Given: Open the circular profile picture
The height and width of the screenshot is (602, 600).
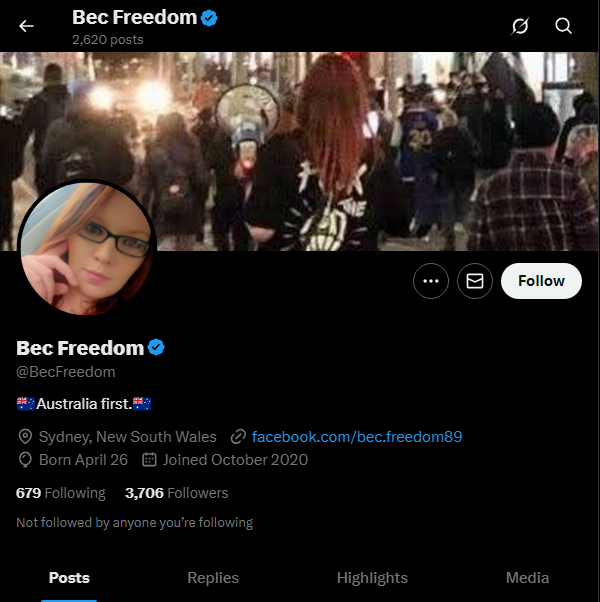Looking at the screenshot, I should pyautogui.click(x=87, y=248).
